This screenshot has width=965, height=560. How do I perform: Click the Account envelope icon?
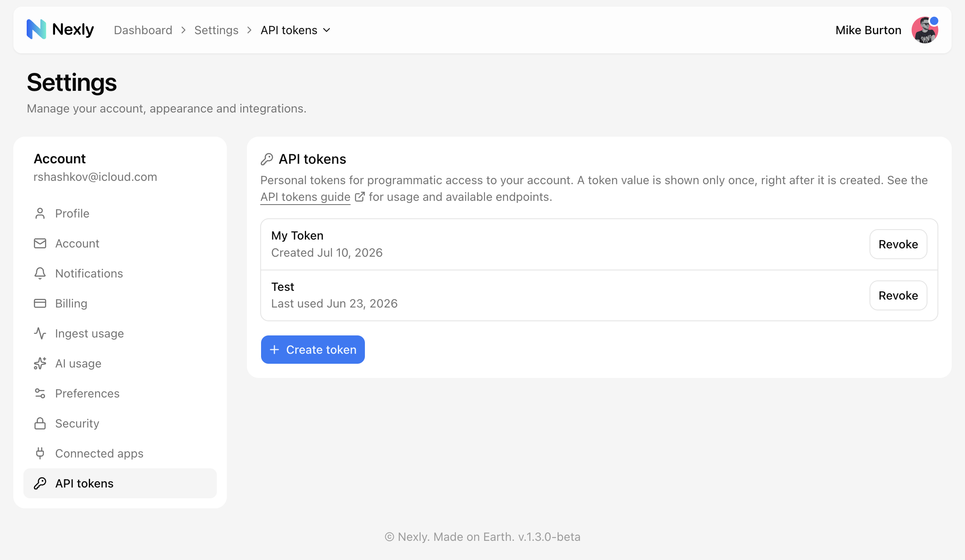tap(40, 243)
